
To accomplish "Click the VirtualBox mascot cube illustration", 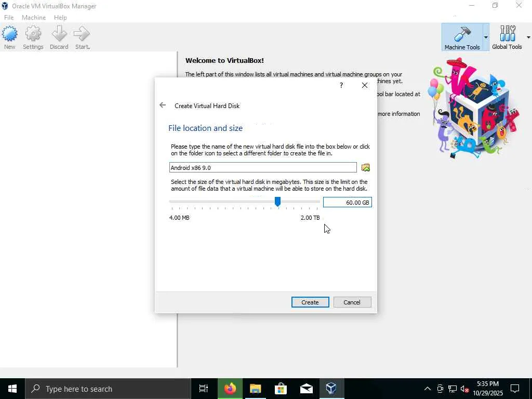I will [x=473, y=109].
